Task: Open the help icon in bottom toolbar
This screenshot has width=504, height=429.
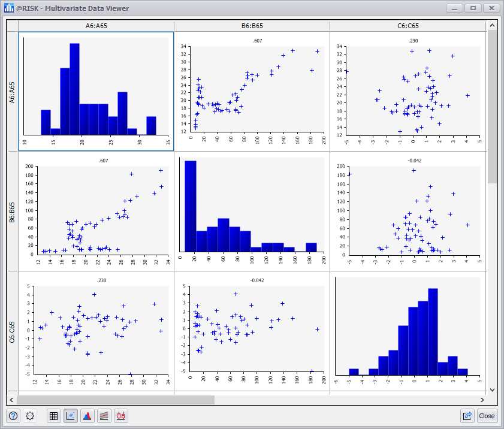Action: pos(13,415)
